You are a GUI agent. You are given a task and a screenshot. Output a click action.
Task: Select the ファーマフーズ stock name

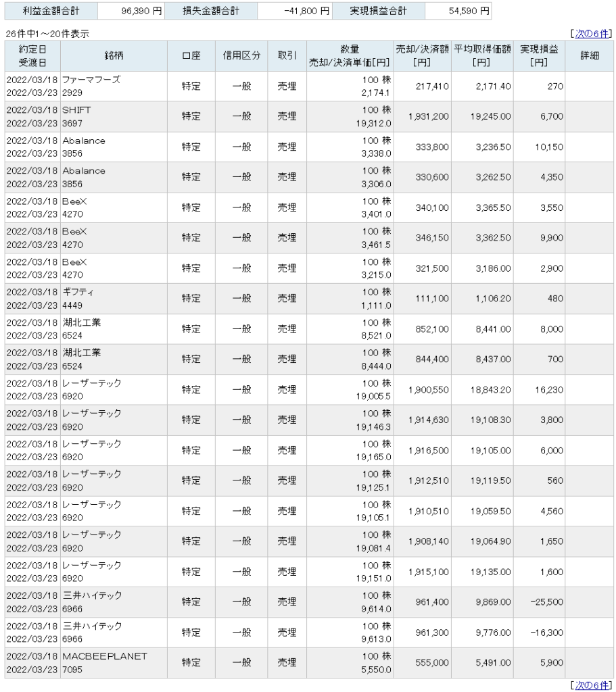(x=91, y=80)
